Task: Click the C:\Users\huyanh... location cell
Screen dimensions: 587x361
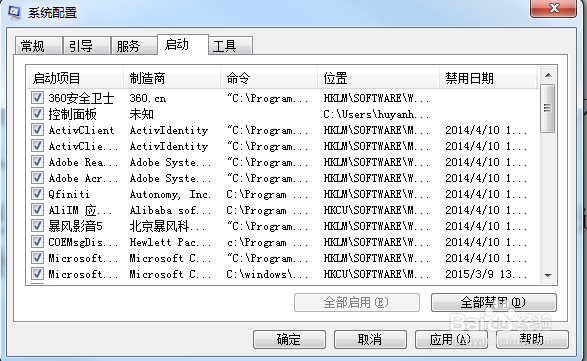Action: coord(376,114)
